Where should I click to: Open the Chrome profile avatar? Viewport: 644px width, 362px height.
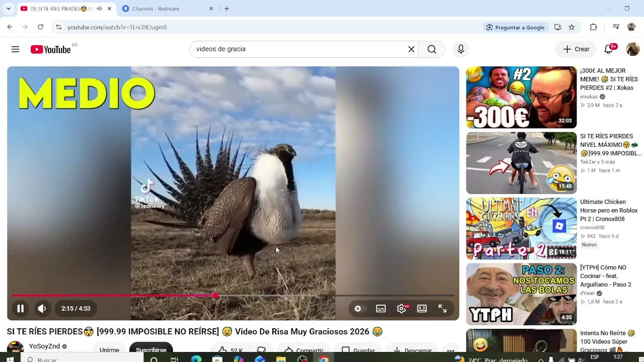tap(631, 27)
